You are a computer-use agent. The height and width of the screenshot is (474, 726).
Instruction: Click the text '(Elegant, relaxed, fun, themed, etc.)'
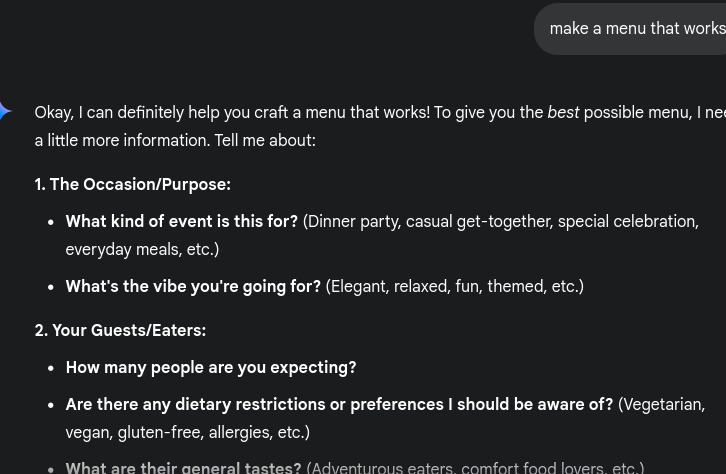point(455,286)
